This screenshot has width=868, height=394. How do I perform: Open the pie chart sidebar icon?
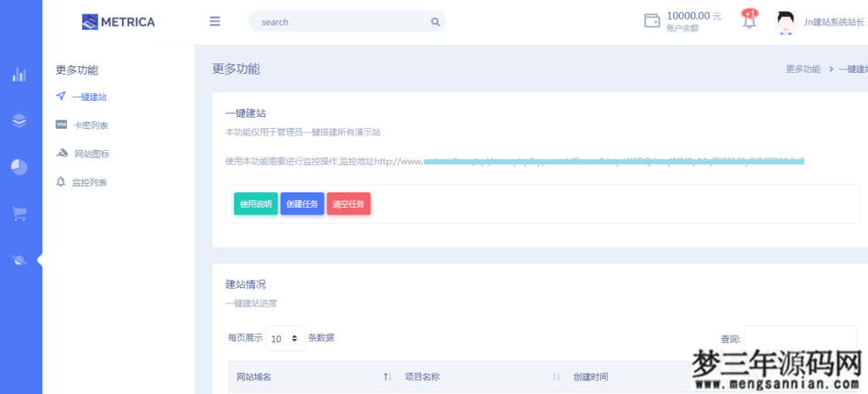point(19,167)
